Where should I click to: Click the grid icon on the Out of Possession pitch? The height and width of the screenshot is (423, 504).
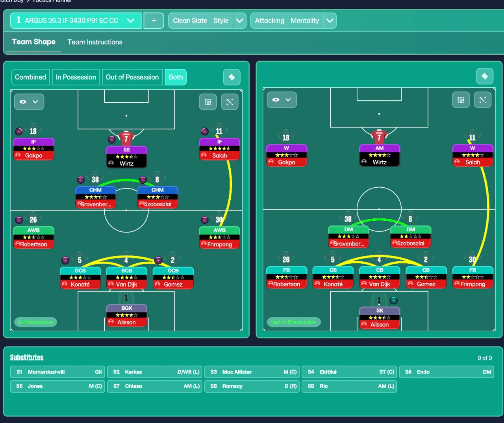pyautogui.click(x=461, y=100)
